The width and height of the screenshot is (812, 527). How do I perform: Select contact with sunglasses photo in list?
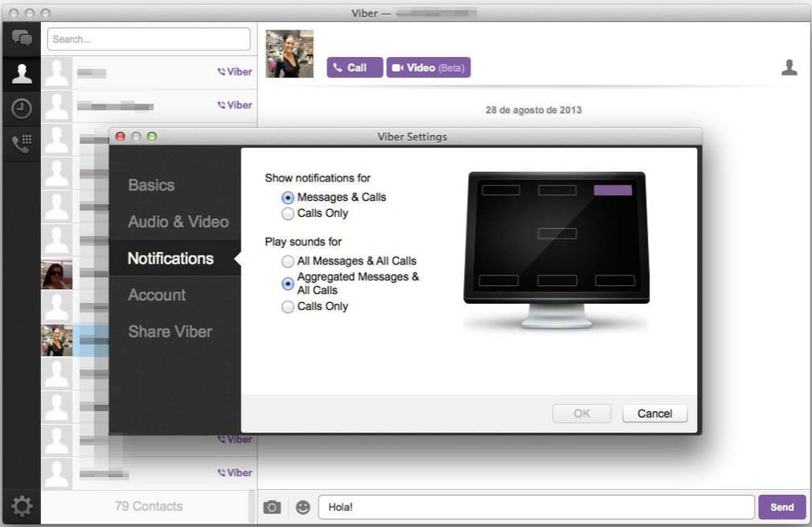point(56,275)
